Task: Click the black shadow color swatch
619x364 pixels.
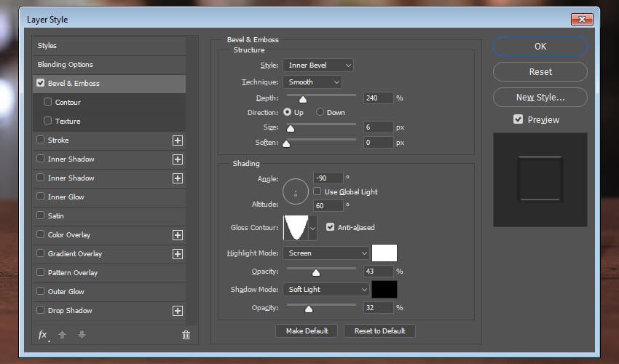Action: [385, 290]
